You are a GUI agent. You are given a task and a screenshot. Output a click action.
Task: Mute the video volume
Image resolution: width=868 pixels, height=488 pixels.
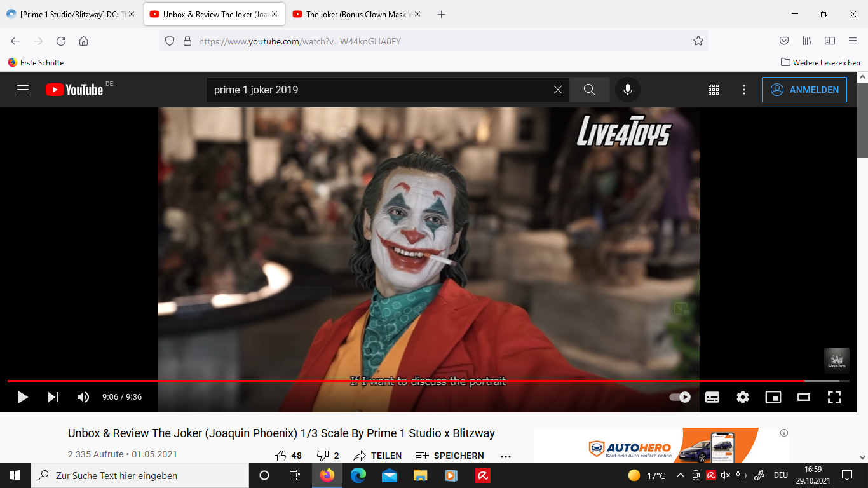click(83, 397)
